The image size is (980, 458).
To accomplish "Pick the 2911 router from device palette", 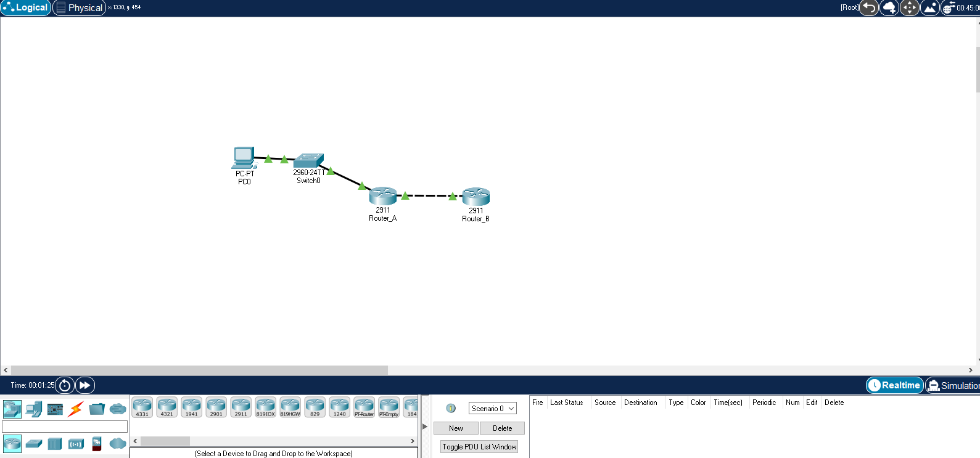I will [241, 407].
